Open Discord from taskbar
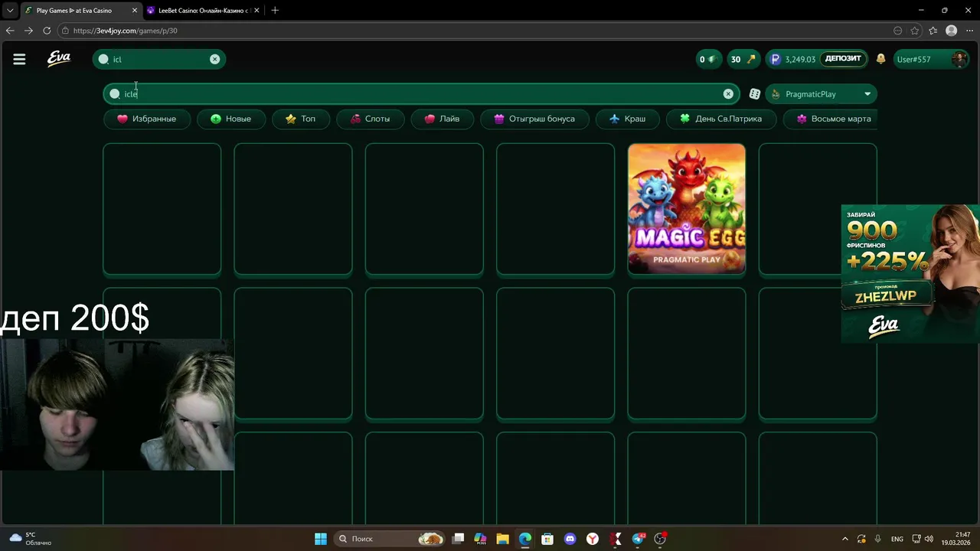This screenshot has width=980, height=551. 570,539
